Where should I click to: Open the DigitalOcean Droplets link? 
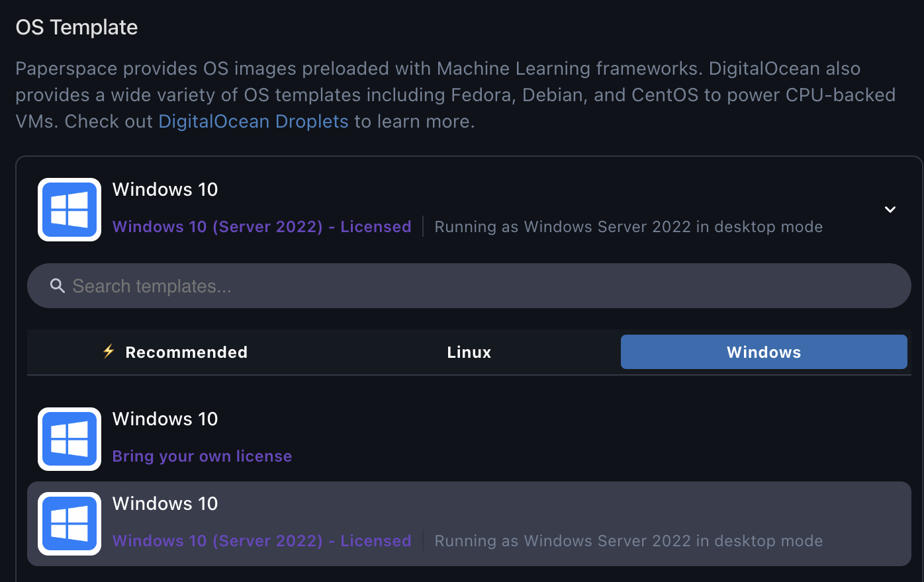click(254, 122)
